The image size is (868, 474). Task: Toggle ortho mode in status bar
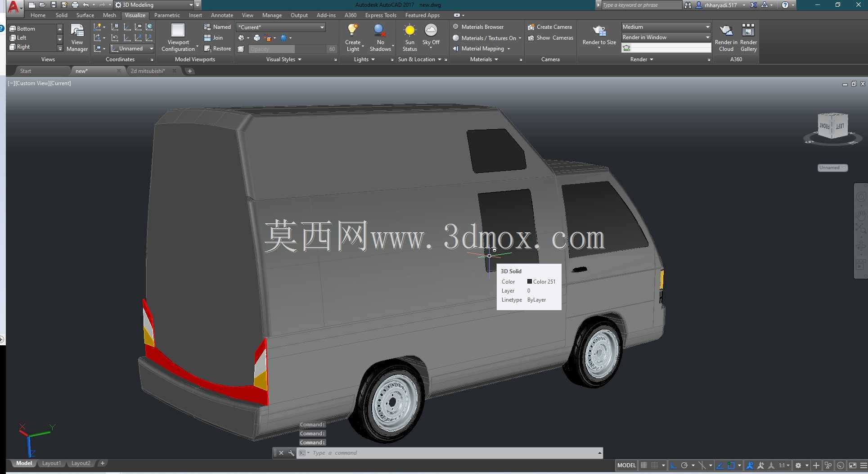(x=674, y=465)
